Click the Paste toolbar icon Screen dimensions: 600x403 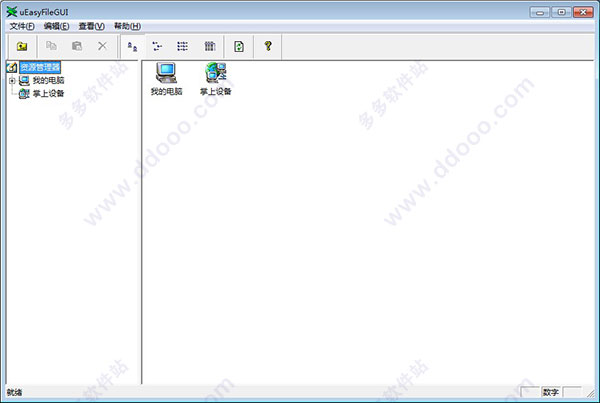77,46
